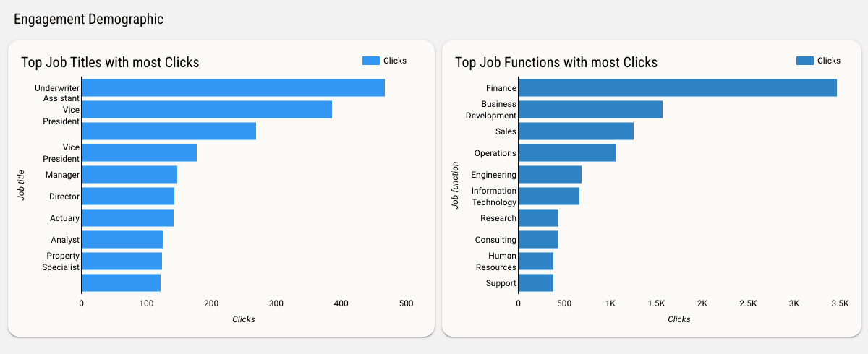The width and height of the screenshot is (868, 354).
Task: Click the Manager bar in Job Titles chart
Action: pos(129,175)
